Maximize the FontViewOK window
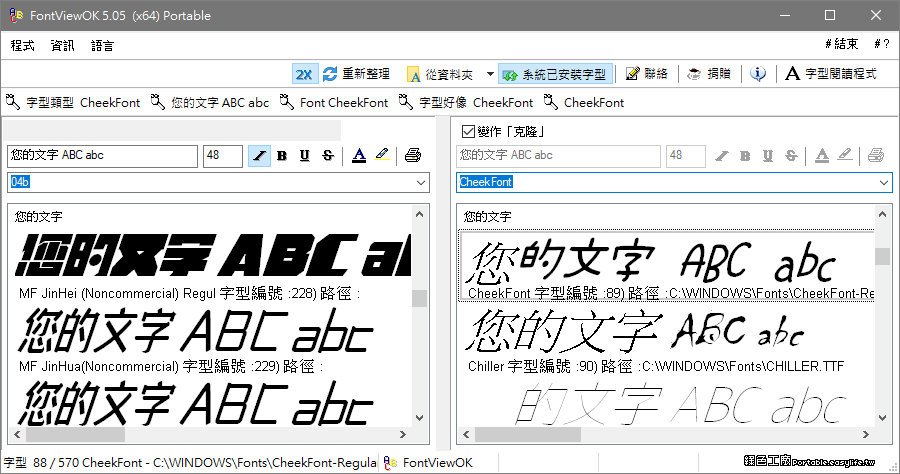 point(830,15)
